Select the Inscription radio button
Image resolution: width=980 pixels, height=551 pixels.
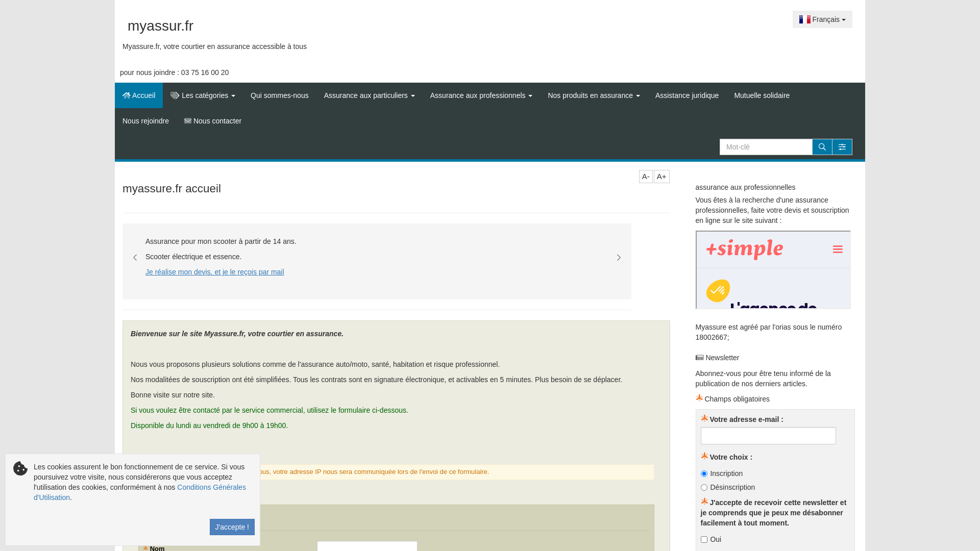click(x=704, y=473)
